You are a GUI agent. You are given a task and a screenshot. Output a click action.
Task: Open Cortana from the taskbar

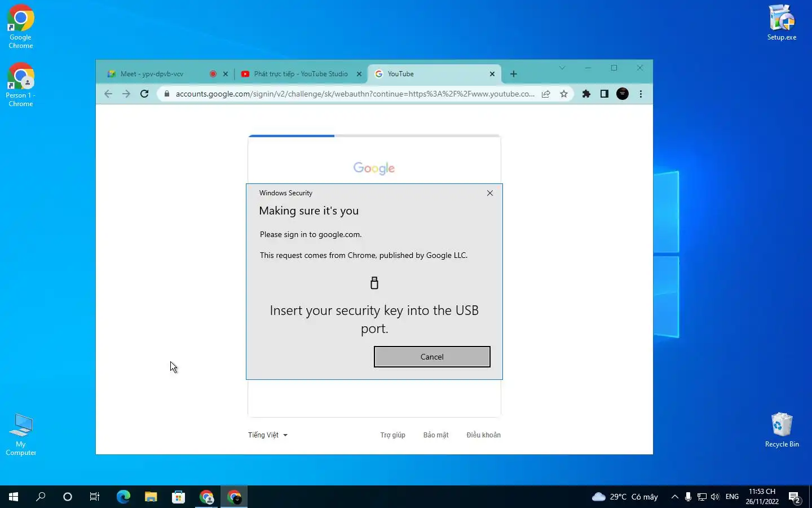pos(68,497)
